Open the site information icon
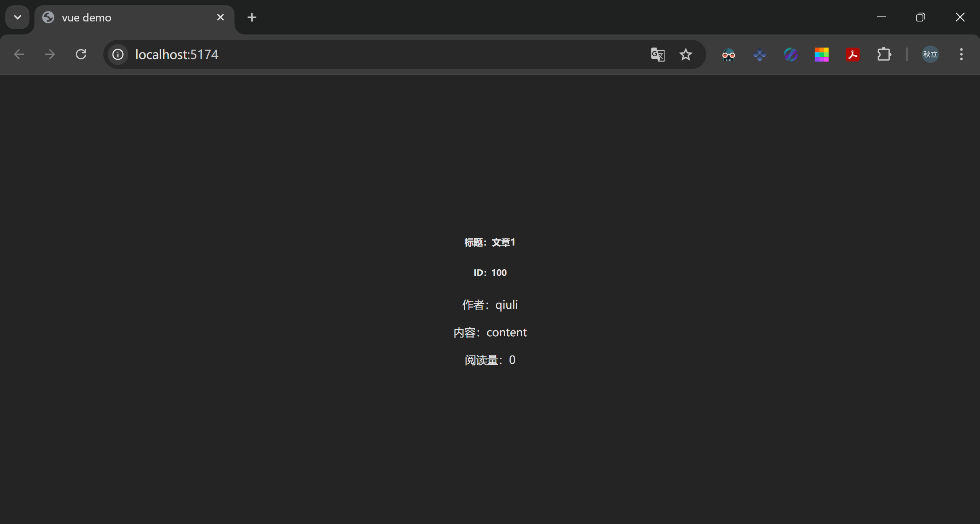 118,54
